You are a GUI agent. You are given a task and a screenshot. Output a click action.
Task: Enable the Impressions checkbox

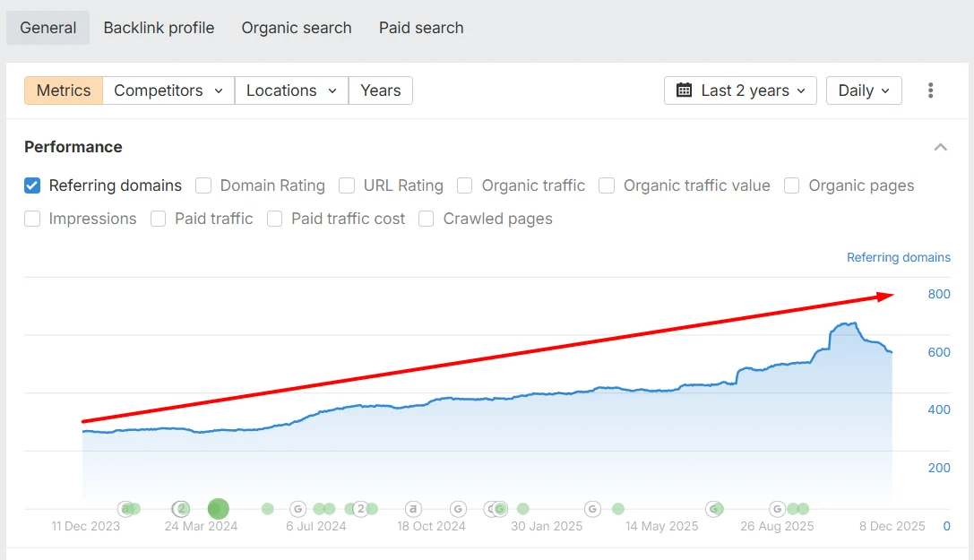[32, 219]
